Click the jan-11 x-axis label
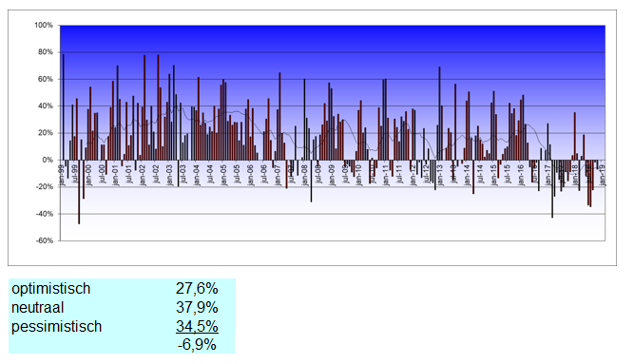634x364 pixels. pos(386,175)
